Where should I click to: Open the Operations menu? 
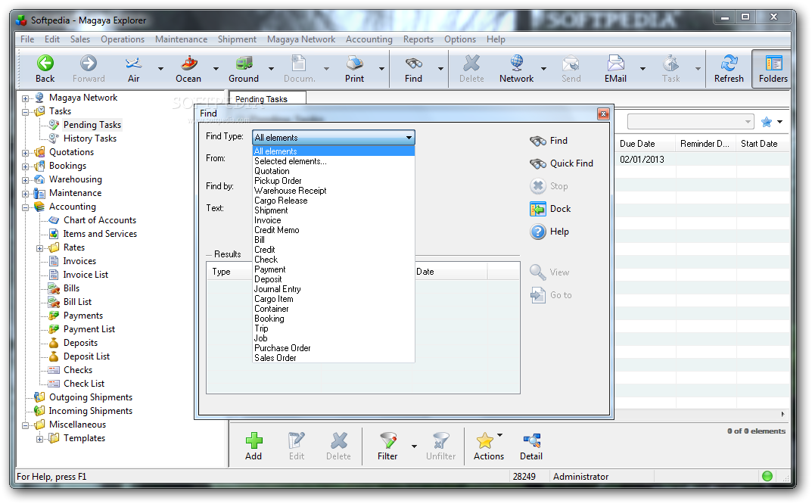123,39
